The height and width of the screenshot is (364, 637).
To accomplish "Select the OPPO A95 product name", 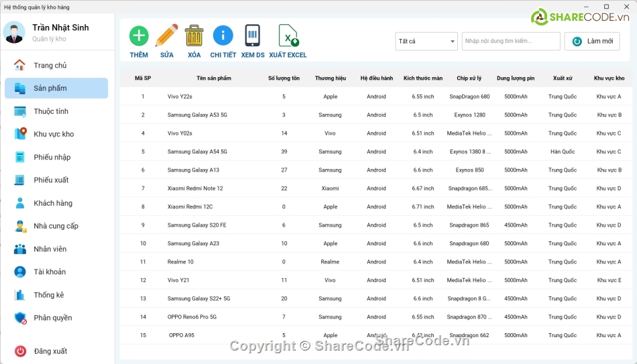I will 182,335.
